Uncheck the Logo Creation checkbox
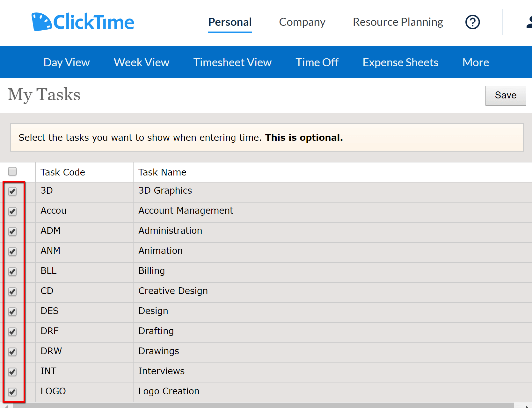Screen dimensions: 532x408 12,392
